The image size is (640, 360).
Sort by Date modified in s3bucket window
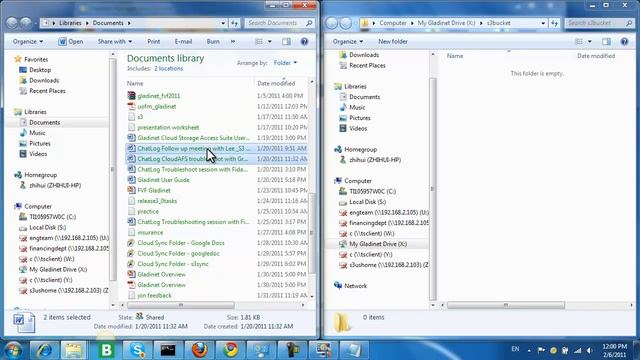click(x=596, y=56)
